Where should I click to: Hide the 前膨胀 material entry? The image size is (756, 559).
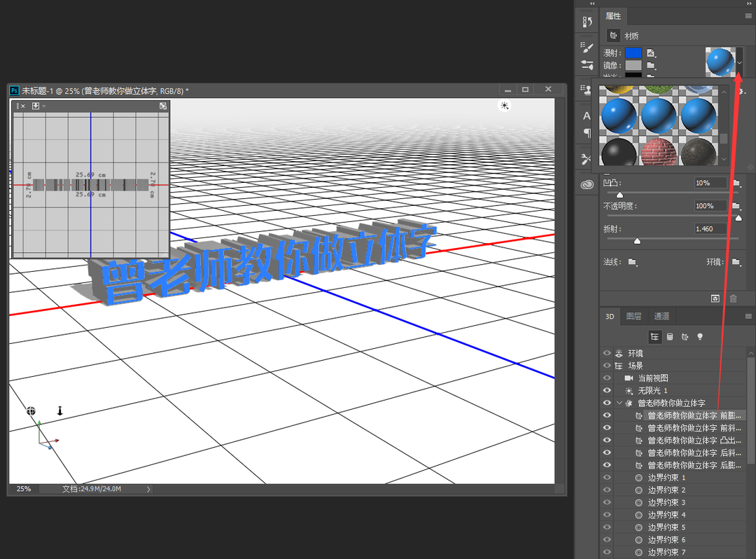pyautogui.click(x=607, y=415)
